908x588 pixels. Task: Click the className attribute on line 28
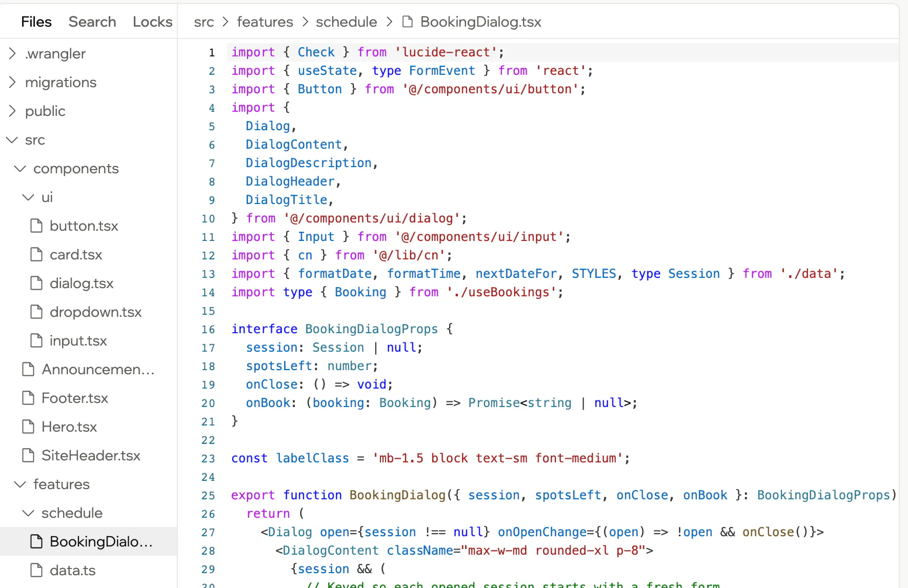point(419,551)
